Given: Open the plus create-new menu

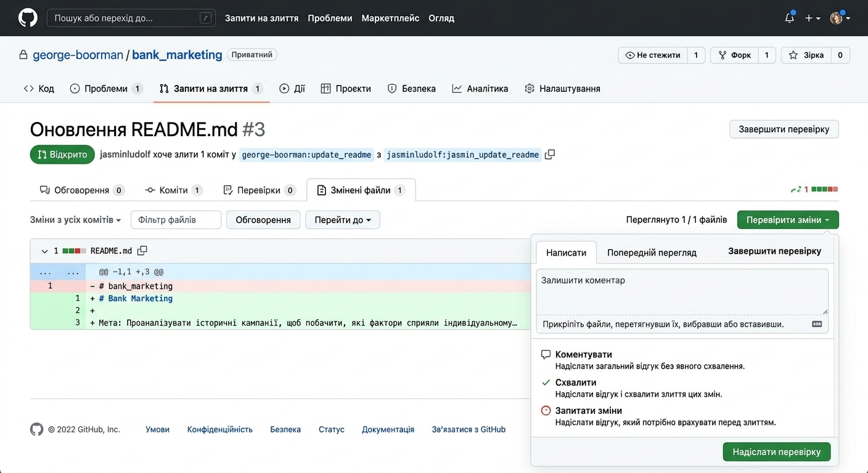Looking at the screenshot, I should point(813,18).
